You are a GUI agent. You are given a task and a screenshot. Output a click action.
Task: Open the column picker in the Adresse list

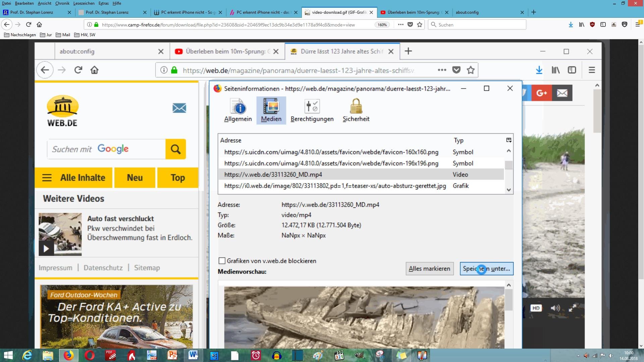pyautogui.click(x=508, y=140)
